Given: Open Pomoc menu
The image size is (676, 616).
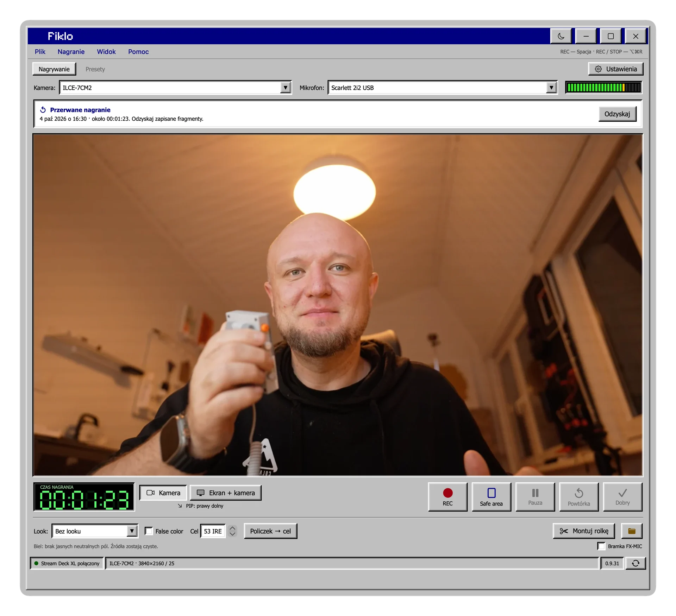Looking at the screenshot, I should pos(138,52).
